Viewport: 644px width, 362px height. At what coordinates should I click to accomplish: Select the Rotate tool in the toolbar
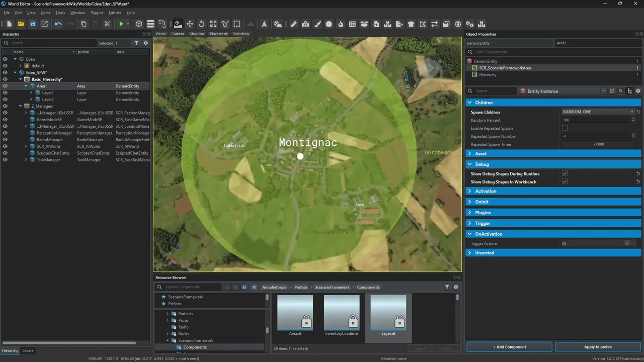[x=201, y=24]
